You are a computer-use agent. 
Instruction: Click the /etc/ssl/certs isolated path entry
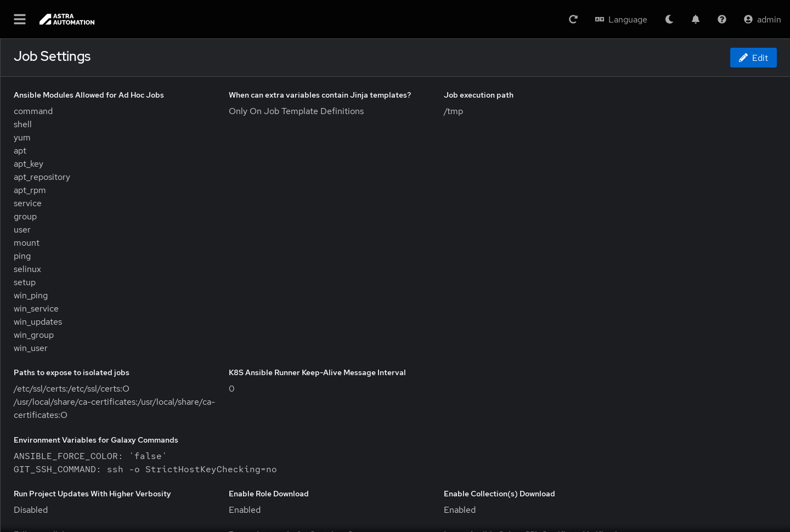71,389
